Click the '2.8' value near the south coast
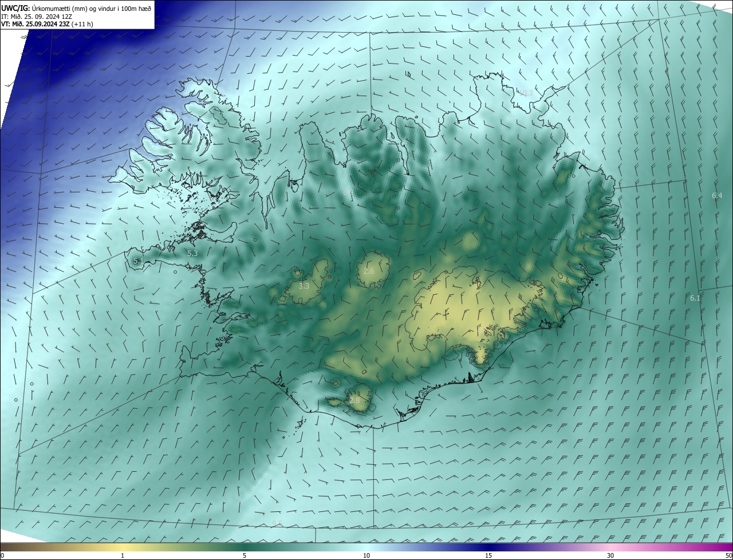This screenshot has width=733, height=560. [x=355, y=401]
